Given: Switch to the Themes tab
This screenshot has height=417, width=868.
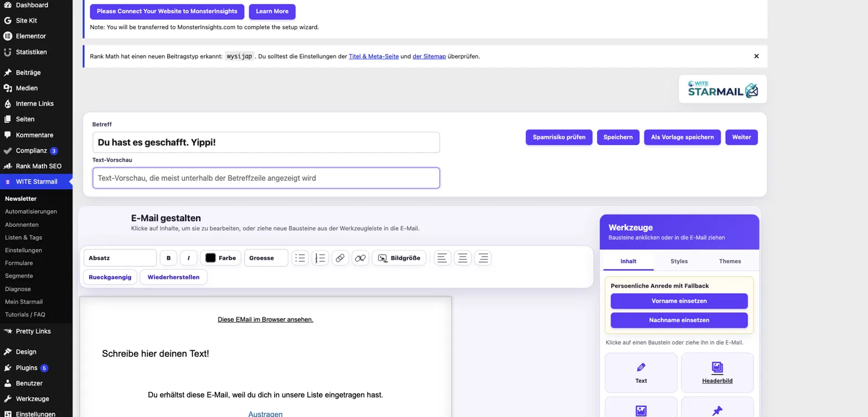Looking at the screenshot, I should (x=730, y=261).
